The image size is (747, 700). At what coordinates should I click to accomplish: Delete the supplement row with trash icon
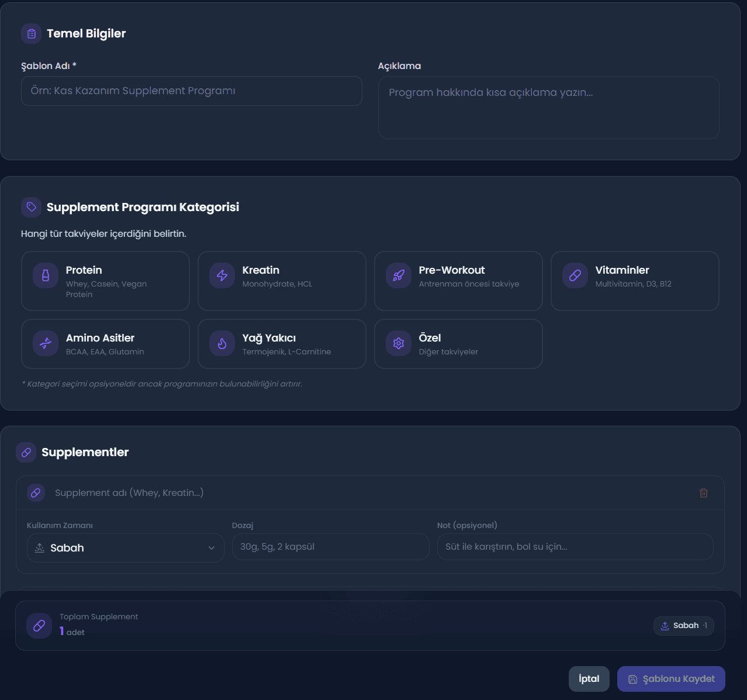(x=704, y=493)
